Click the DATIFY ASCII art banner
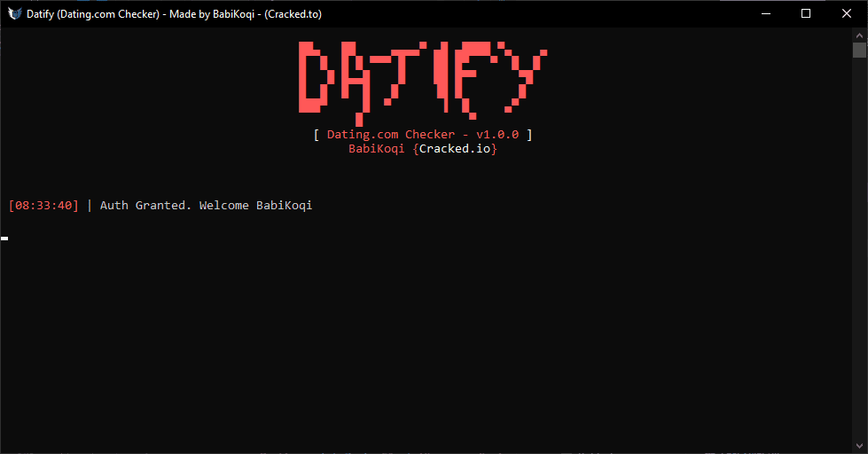 tap(423, 83)
